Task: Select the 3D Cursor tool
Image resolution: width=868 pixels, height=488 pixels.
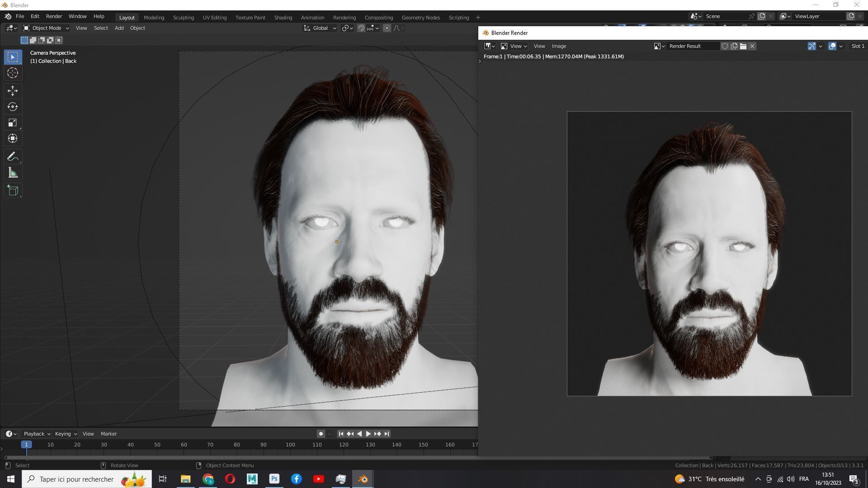Action: pyautogui.click(x=13, y=73)
